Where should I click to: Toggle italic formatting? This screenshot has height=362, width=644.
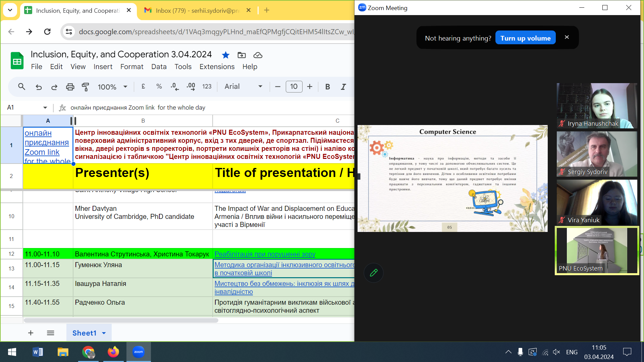[x=343, y=87]
